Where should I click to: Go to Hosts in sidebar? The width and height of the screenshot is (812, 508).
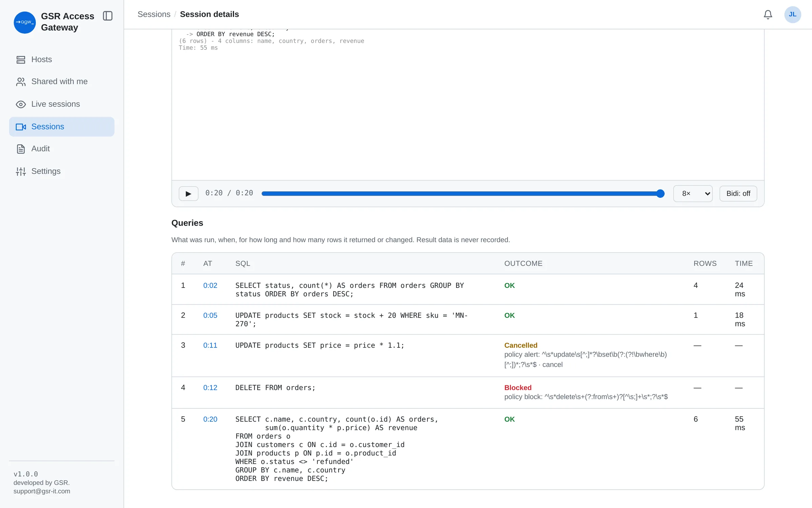pos(62,60)
